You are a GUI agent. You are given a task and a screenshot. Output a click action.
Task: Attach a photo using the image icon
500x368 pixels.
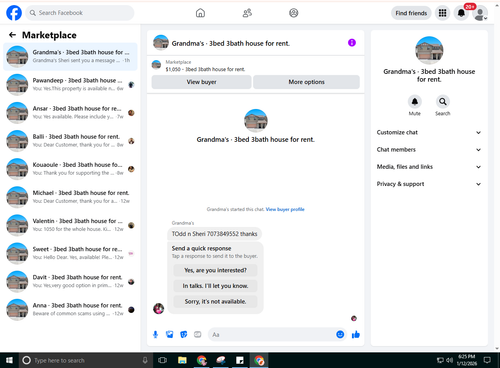click(x=170, y=334)
